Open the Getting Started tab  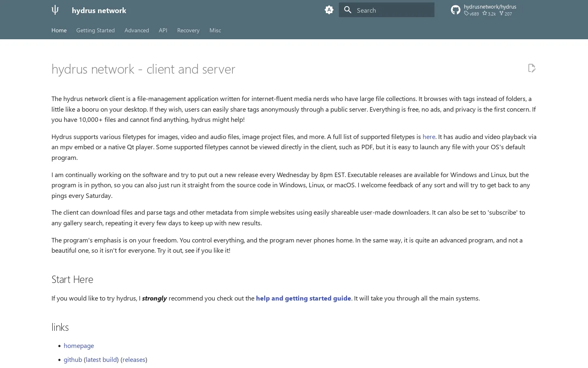click(x=96, y=30)
